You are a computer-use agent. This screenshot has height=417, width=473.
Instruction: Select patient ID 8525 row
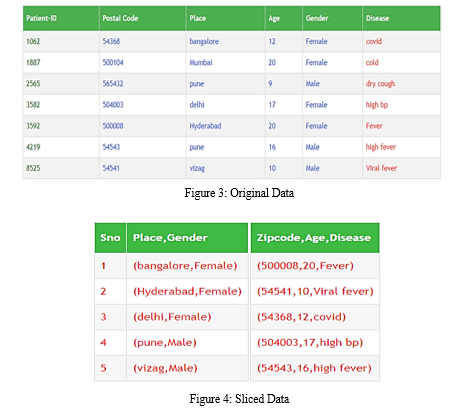[232, 168]
